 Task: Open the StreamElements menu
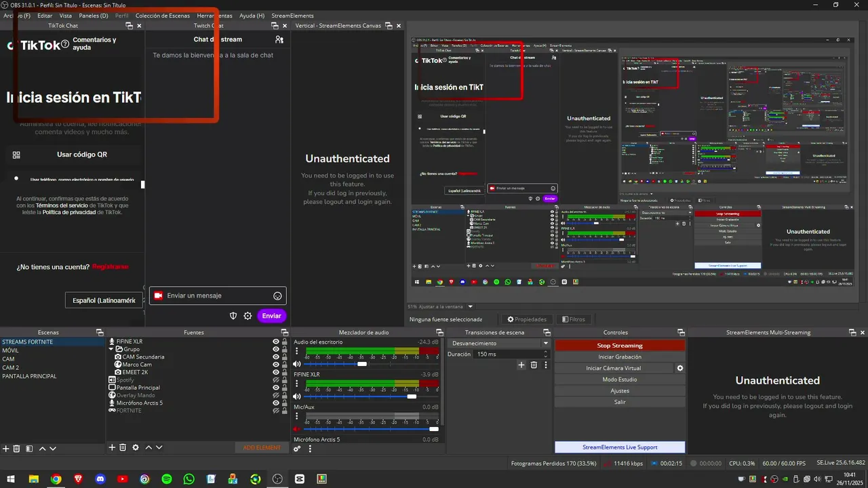click(292, 15)
